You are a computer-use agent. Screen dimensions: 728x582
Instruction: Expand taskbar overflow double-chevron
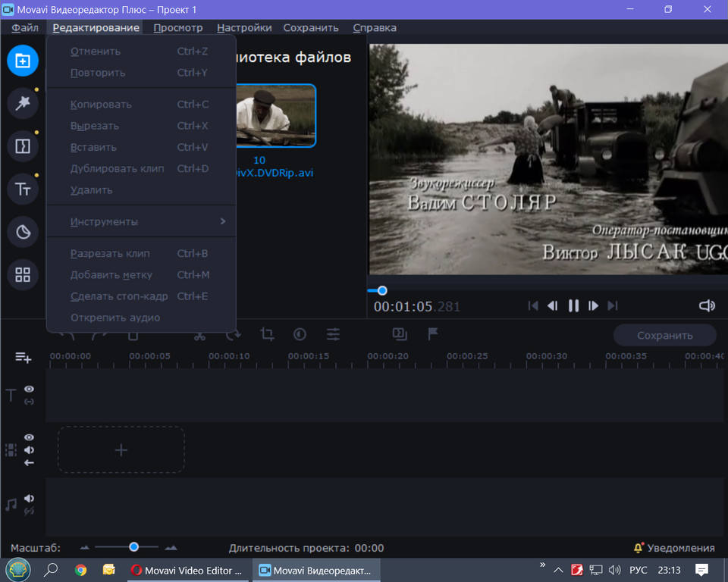click(542, 565)
